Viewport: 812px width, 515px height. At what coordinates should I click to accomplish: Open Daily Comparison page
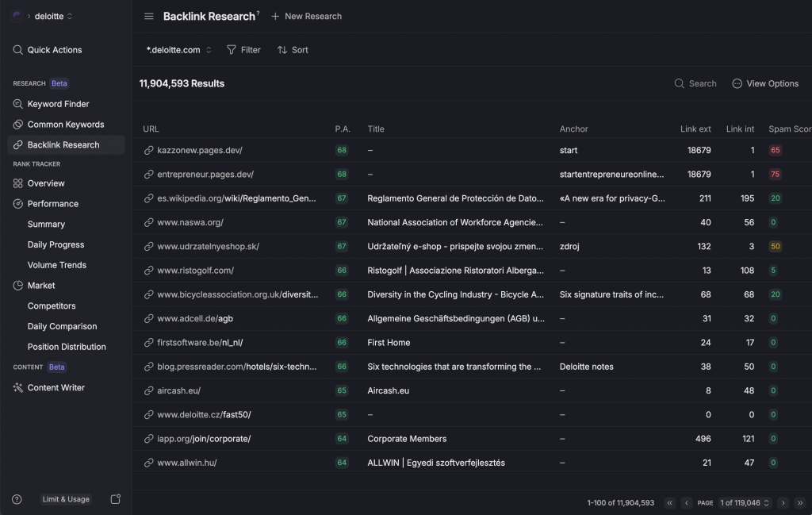pyautogui.click(x=62, y=326)
